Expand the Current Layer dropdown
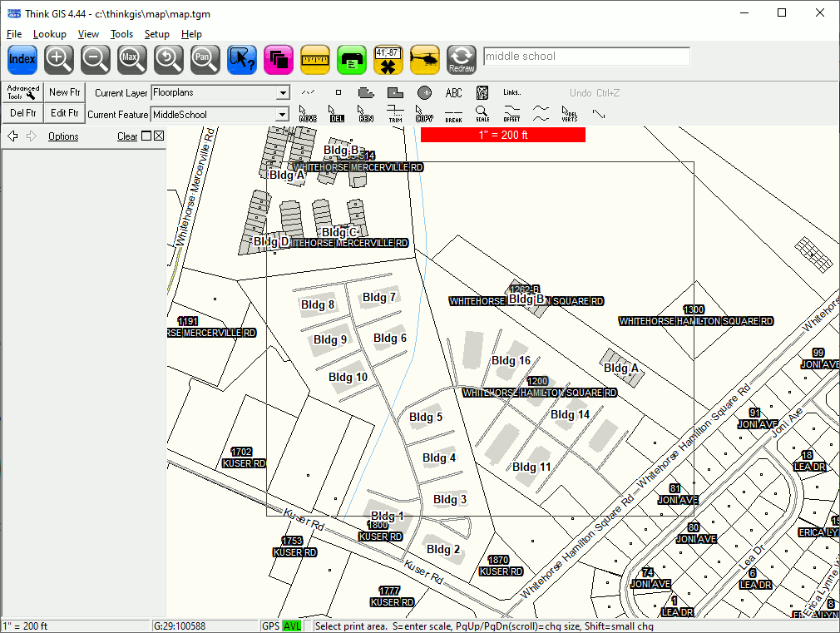 283,93
